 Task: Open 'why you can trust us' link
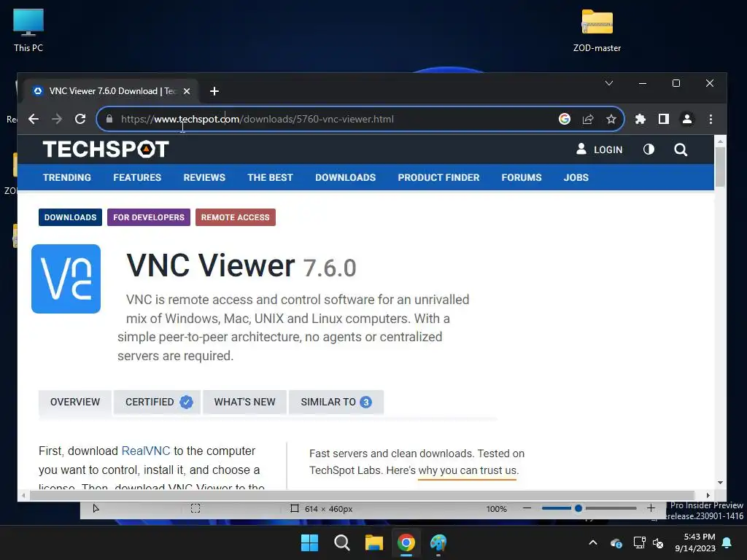tap(468, 470)
